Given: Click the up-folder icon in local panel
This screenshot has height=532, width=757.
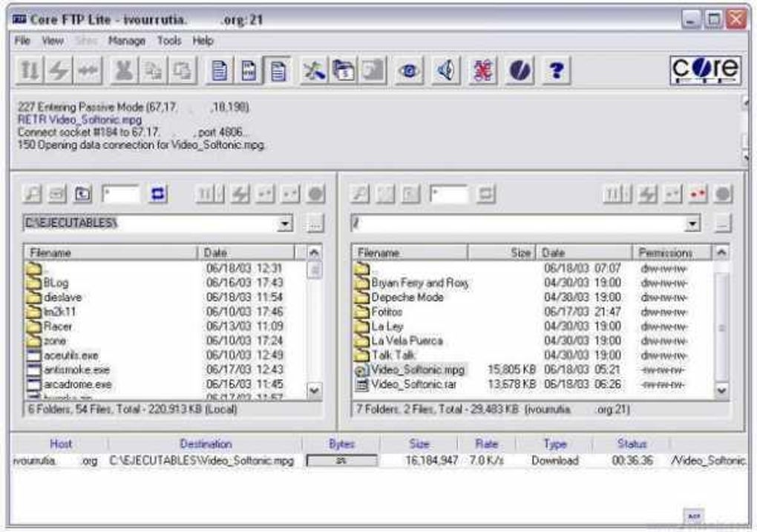Looking at the screenshot, I should (83, 194).
